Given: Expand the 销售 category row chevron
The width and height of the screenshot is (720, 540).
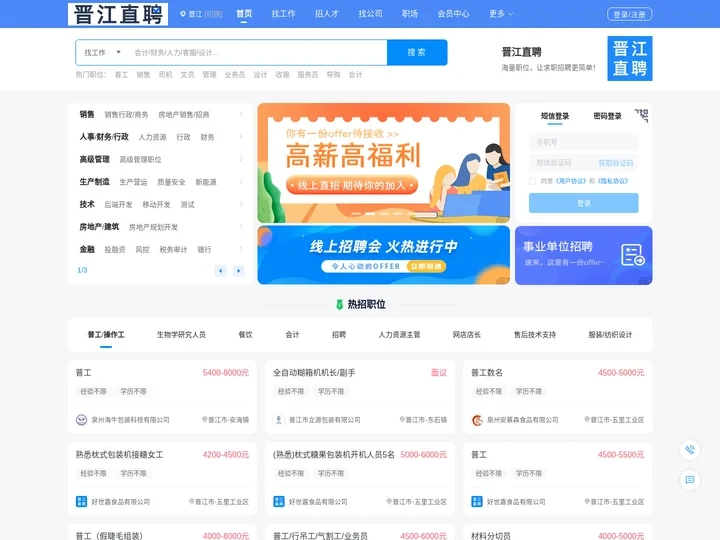Looking at the screenshot, I should click(x=241, y=114).
